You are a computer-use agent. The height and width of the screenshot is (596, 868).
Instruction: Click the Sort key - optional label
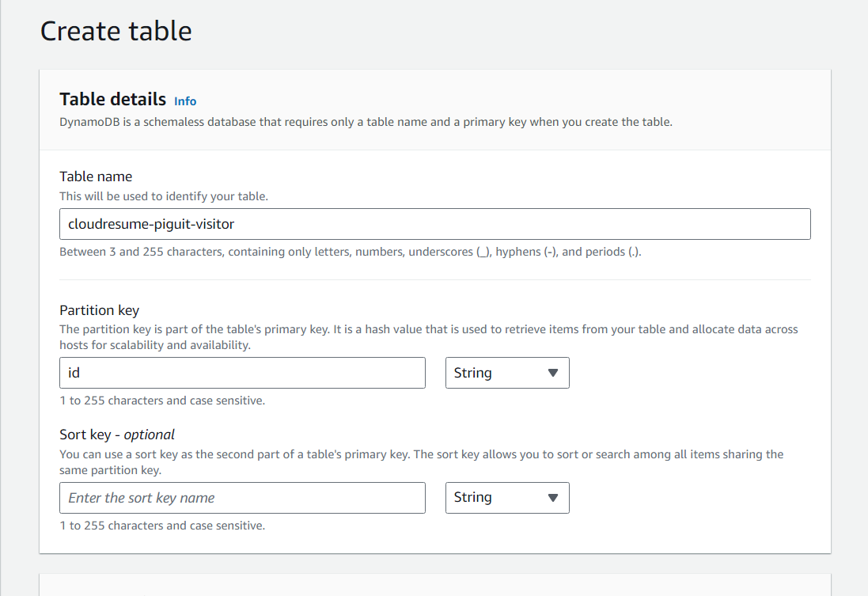117,435
